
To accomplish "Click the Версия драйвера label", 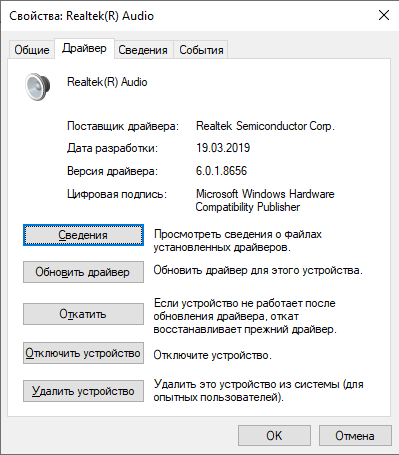I will click(112, 171).
